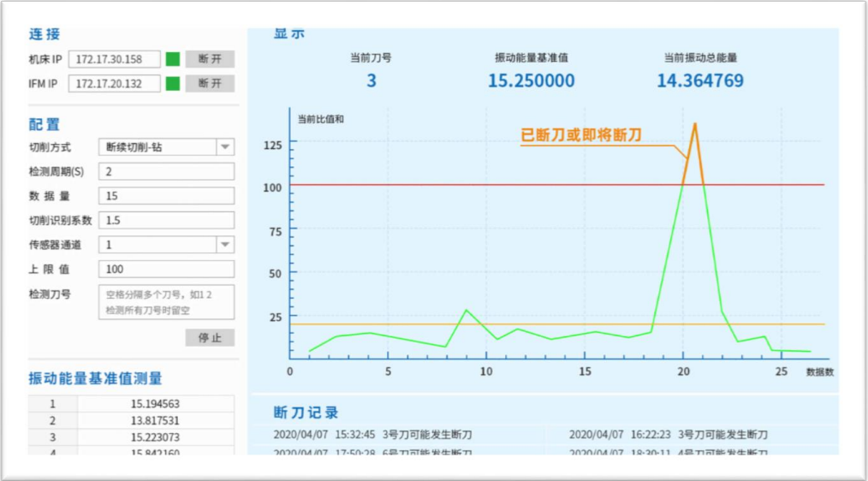Click the 已断刀或即将断刀 chart annotation
The image size is (868, 481).
coord(581,135)
